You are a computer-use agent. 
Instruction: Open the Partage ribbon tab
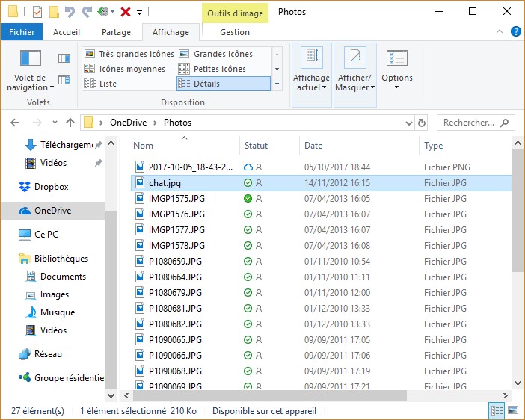[116, 32]
